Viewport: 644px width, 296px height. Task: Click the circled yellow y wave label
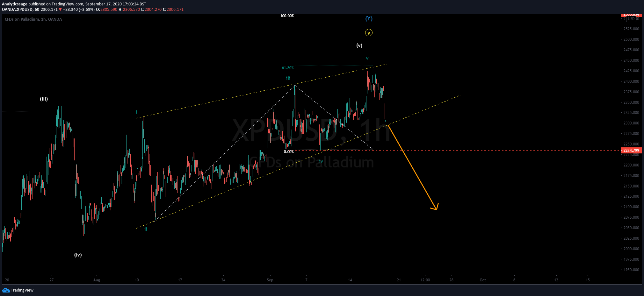pyautogui.click(x=369, y=33)
